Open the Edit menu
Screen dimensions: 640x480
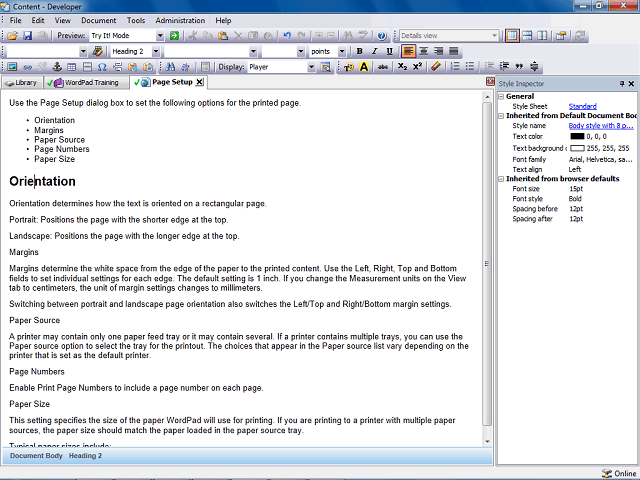(x=38, y=20)
